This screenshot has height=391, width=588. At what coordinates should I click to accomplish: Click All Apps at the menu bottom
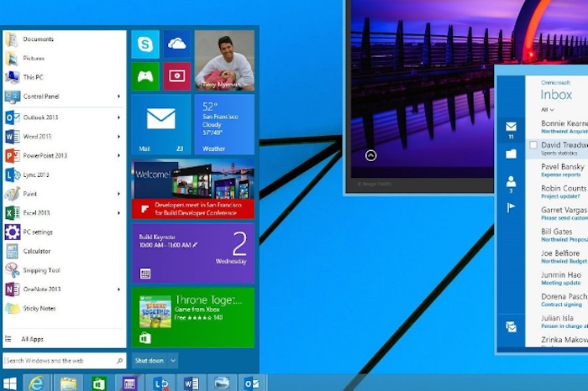click(x=34, y=339)
